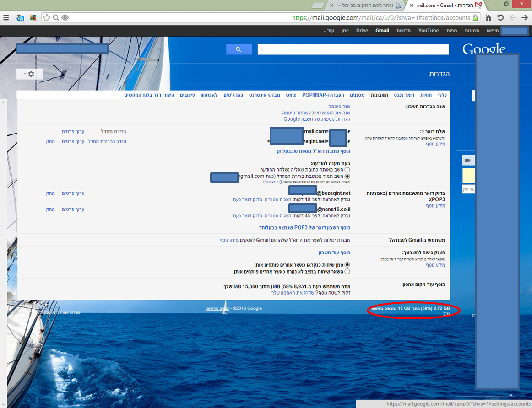Select the 'חשבונות' settings tab
532x408 pixels.
(x=380, y=95)
